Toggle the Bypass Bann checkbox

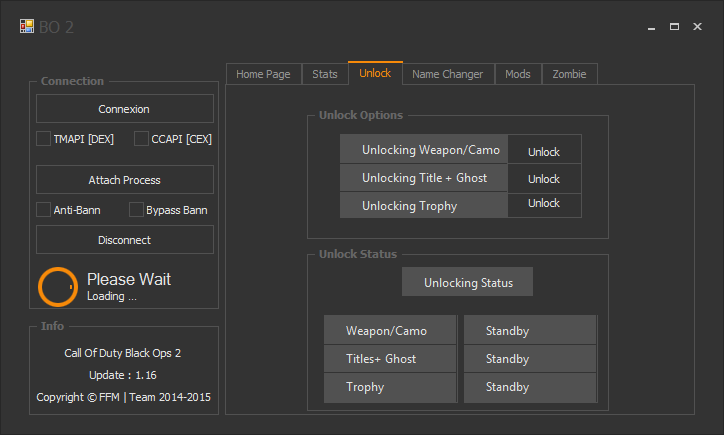tap(136, 210)
